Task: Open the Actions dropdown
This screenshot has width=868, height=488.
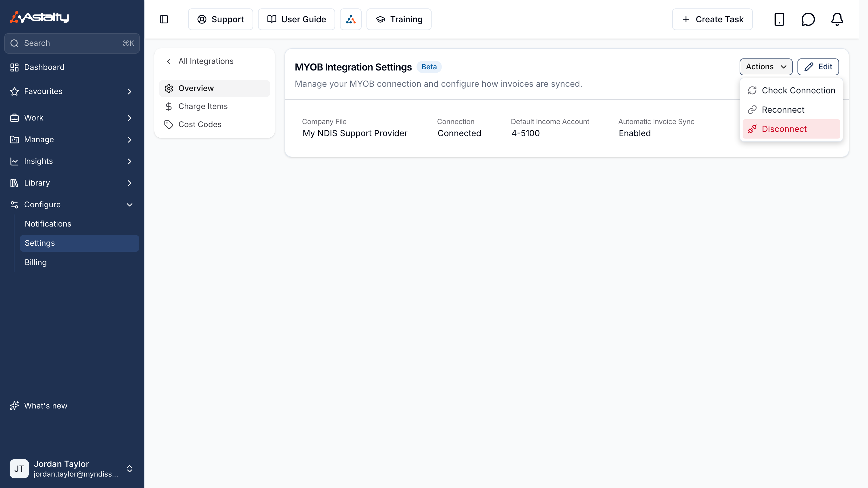Action: [766, 67]
